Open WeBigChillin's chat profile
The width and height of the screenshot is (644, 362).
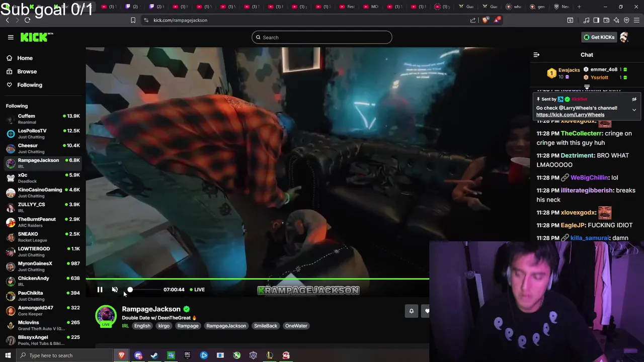589,177
